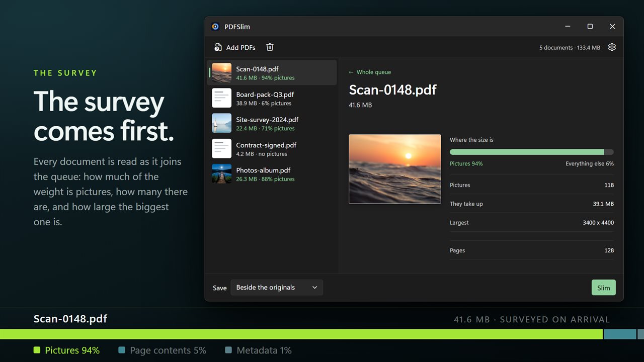Click the Largest 3400 x 4400 value
This screenshot has height=362, width=644.
pos(598,222)
